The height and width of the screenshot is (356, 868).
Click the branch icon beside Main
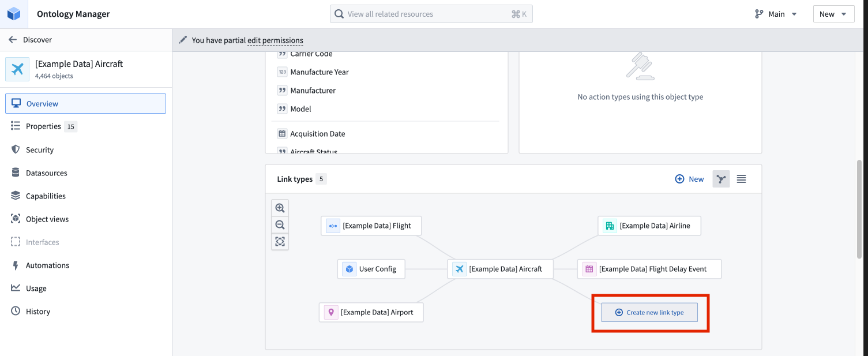click(x=759, y=14)
